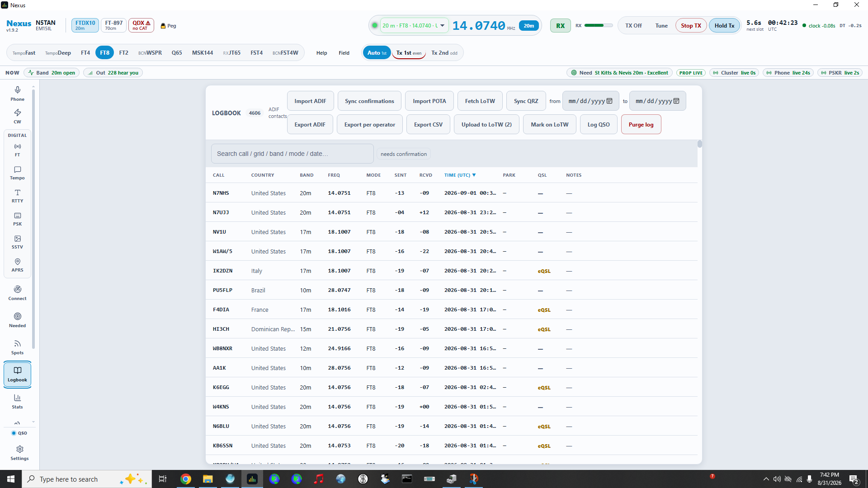Open APRS sidebar icon
868x488 pixels.
[17, 265]
